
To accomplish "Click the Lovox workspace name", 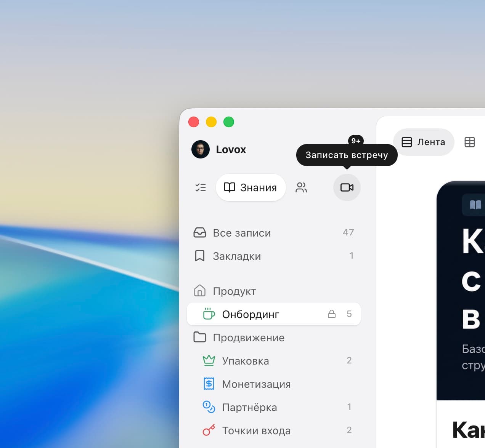I will [231, 149].
